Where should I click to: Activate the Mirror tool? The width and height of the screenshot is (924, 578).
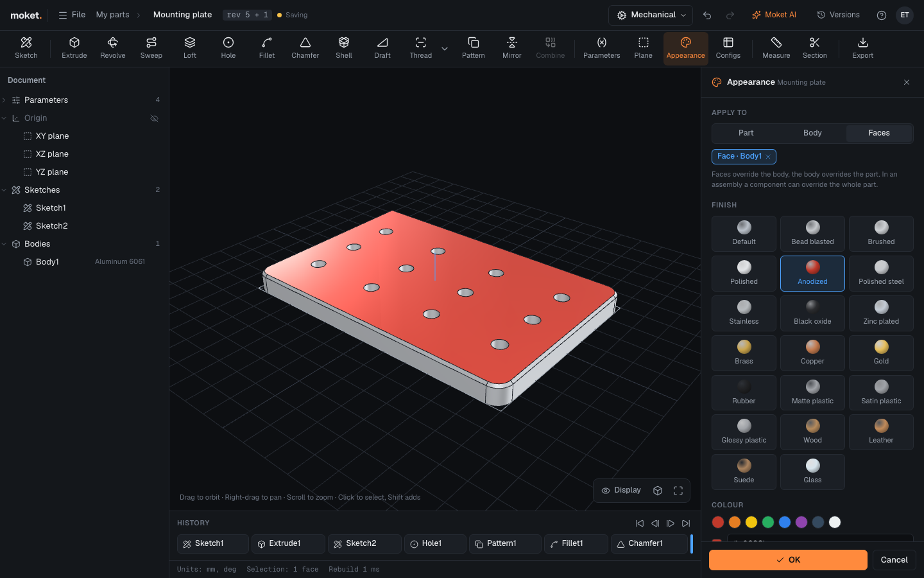(x=512, y=48)
